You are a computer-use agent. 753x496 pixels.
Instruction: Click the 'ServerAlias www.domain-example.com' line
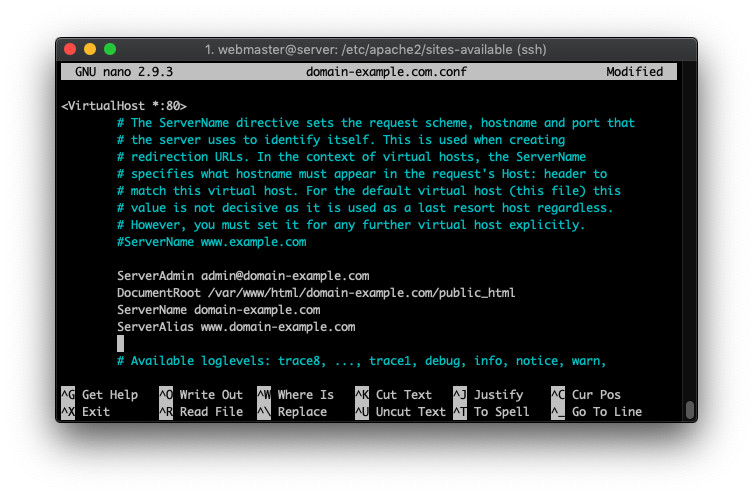(236, 327)
